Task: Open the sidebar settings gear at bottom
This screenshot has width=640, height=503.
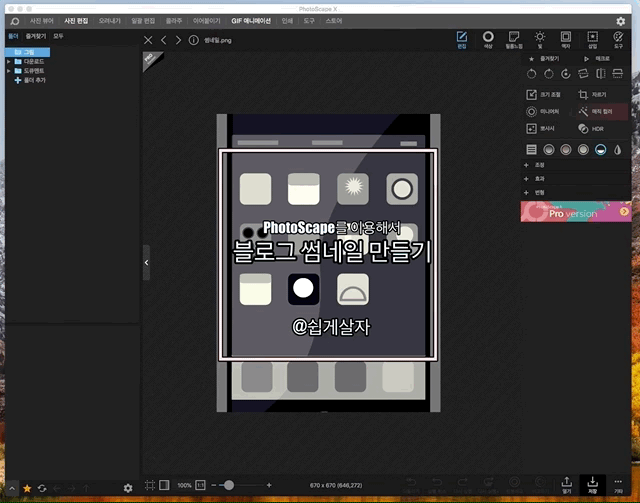Action: tap(128, 488)
